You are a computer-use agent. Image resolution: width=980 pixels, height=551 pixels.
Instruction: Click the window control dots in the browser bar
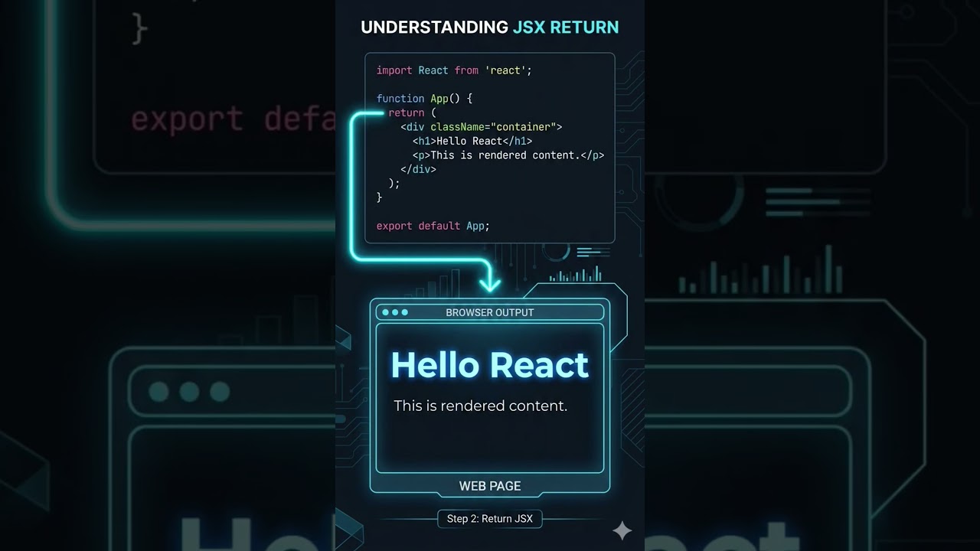(395, 312)
